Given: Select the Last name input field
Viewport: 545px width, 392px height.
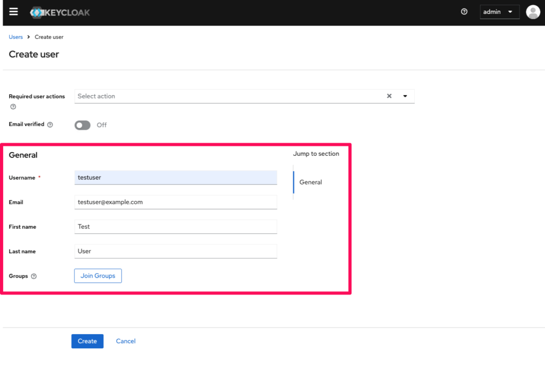Looking at the screenshot, I should click(x=176, y=251).
